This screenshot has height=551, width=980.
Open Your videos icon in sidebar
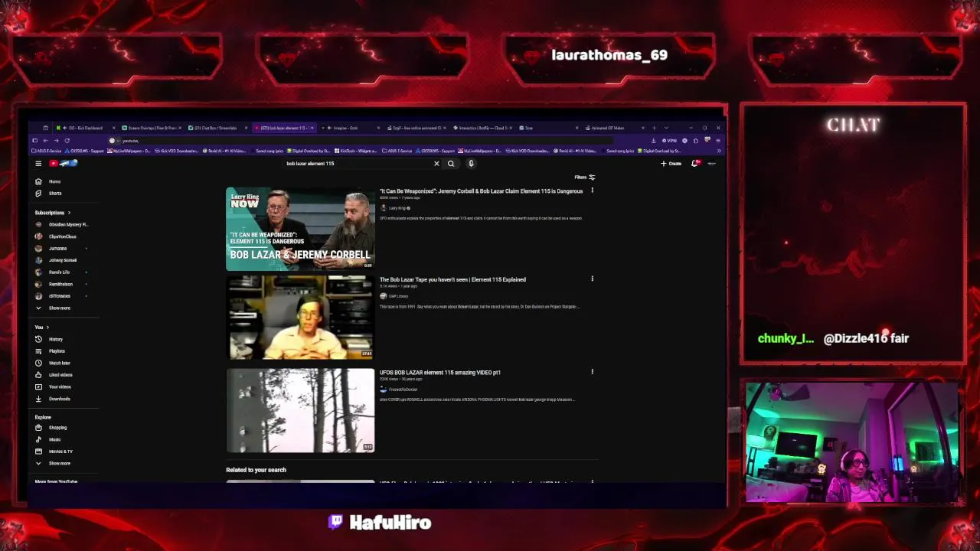38,386
